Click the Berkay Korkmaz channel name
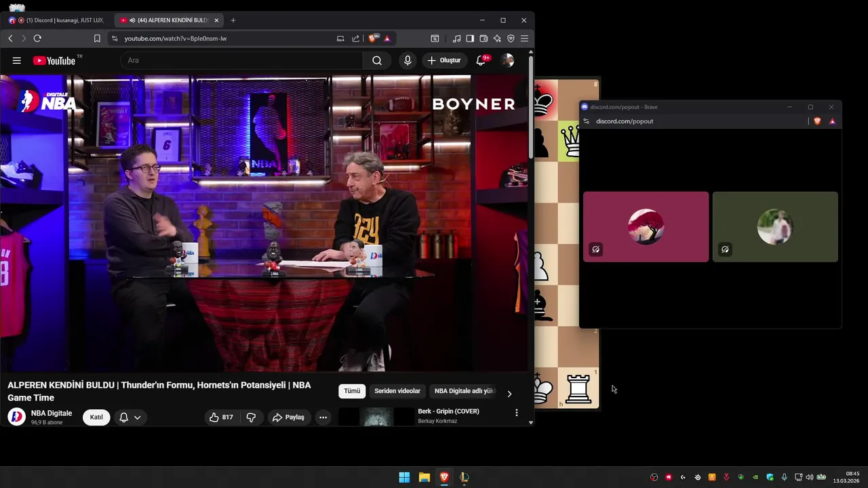The height and width of the screenshot is (488, 868). tap(437, 421)
